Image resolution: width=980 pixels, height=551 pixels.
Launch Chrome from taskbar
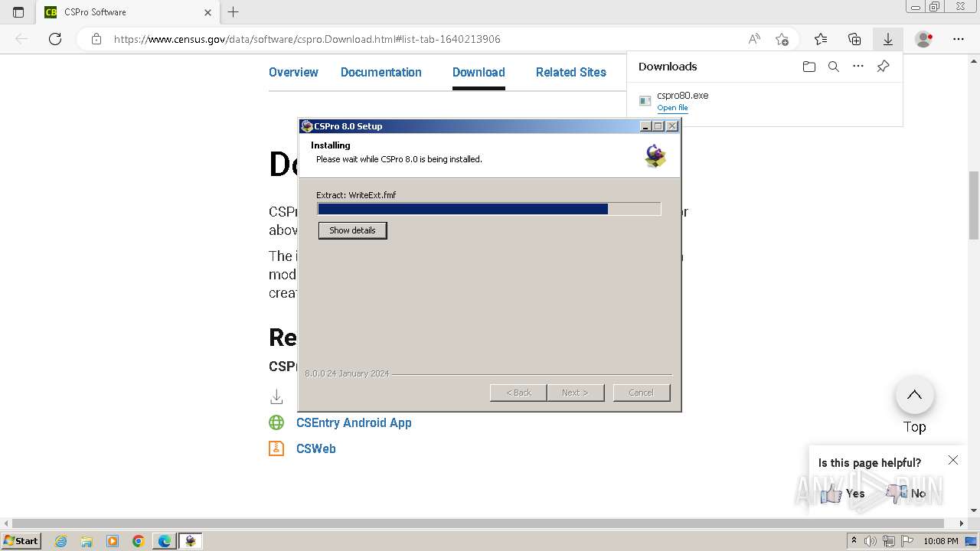[x=139, y=541]
